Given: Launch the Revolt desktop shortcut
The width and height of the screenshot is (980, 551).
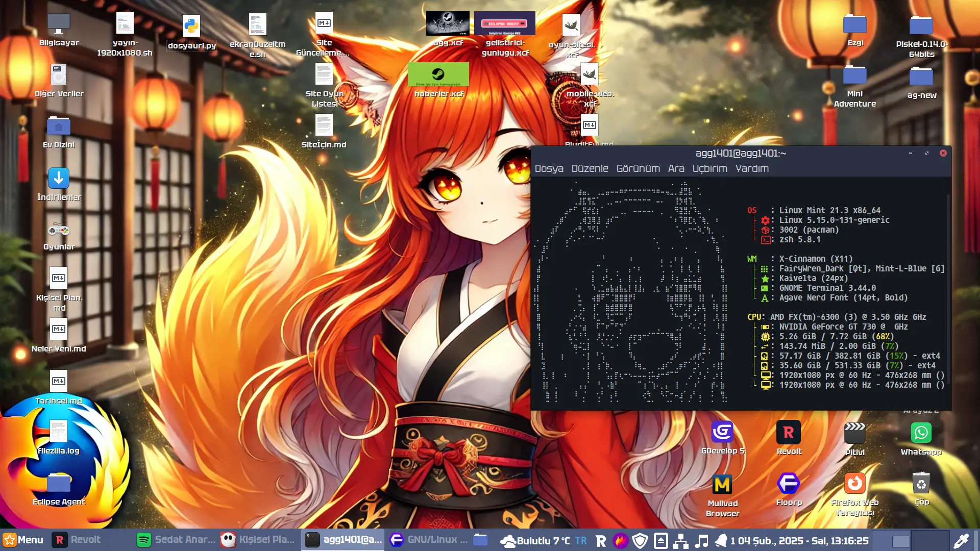Looking at the screenshot, I should click(x=789, y=438).
